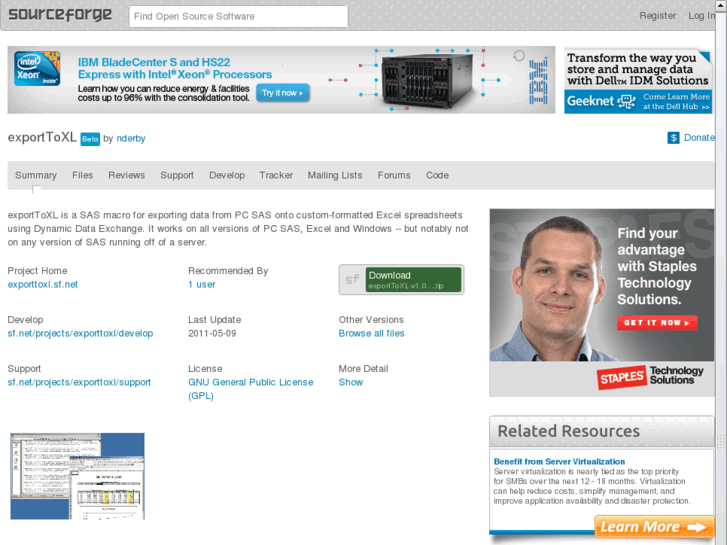Expand More Detail with Show link
The width and height of the screenshot is (727, 545).
point(351,382)
